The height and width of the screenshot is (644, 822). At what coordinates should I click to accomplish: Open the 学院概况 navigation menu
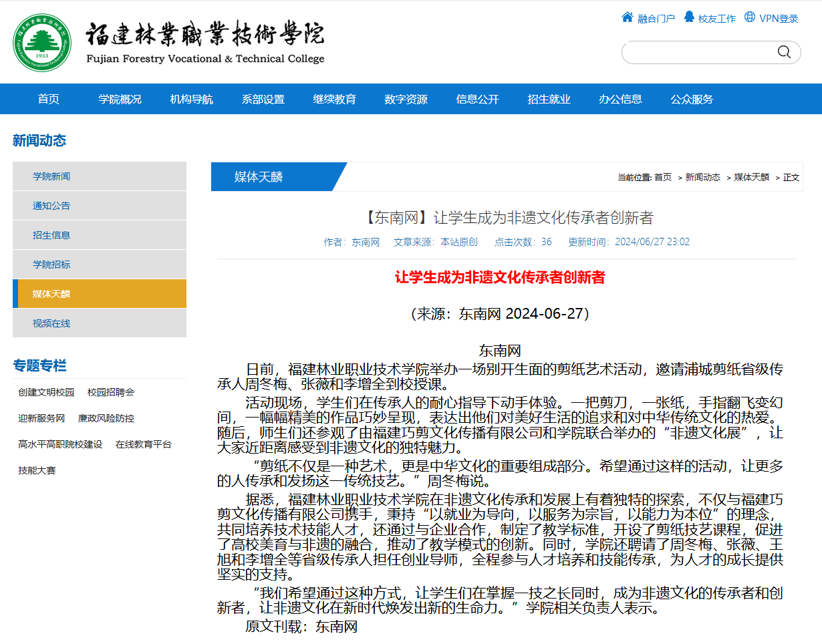click(120, 99)
